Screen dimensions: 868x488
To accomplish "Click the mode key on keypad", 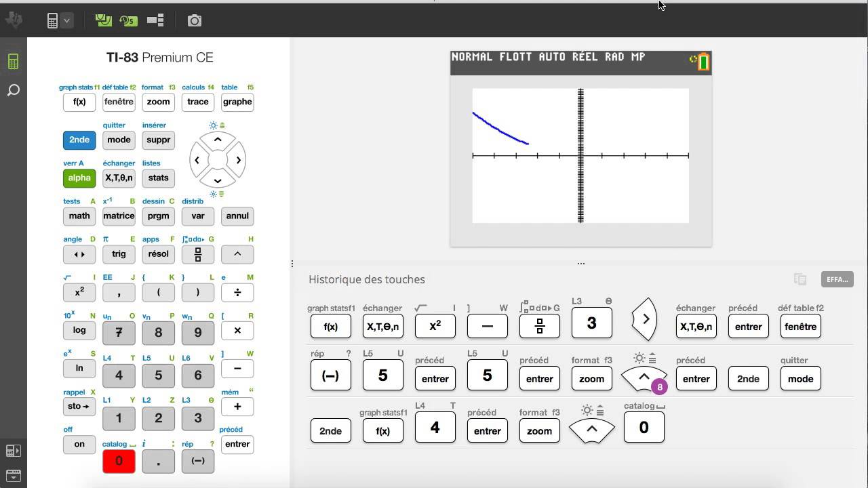I will click(x=119, y=140).
